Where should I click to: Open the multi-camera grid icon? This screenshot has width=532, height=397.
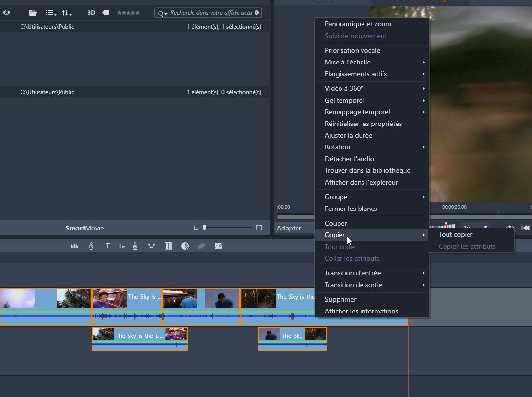coord(168,246)
